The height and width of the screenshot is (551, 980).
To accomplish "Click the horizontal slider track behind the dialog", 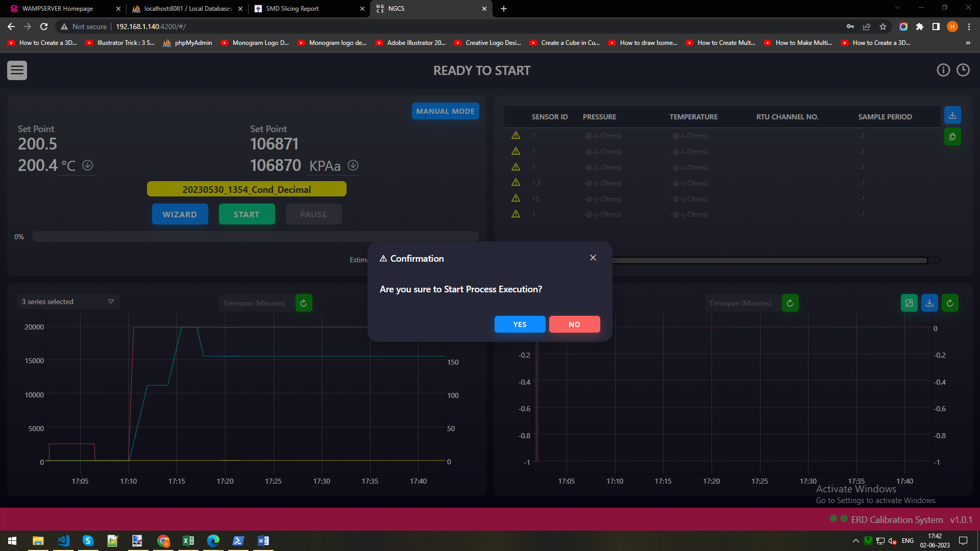I will 766,261.
